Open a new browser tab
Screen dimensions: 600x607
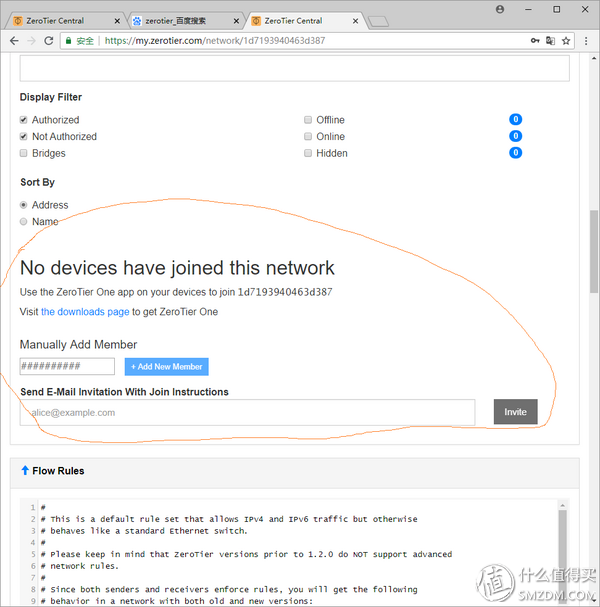pos(378,22)
